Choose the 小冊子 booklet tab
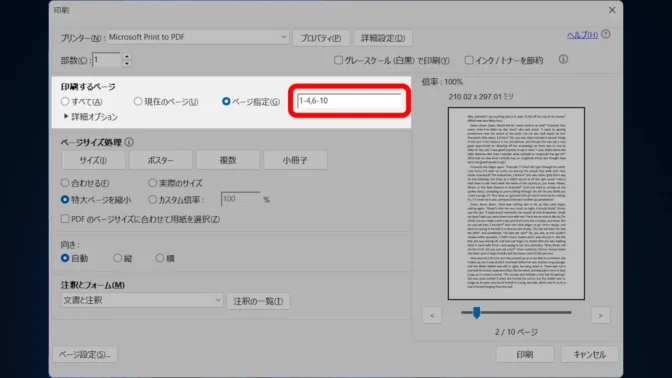The height and width of the screenshot is (378, 672). (295, 160)
